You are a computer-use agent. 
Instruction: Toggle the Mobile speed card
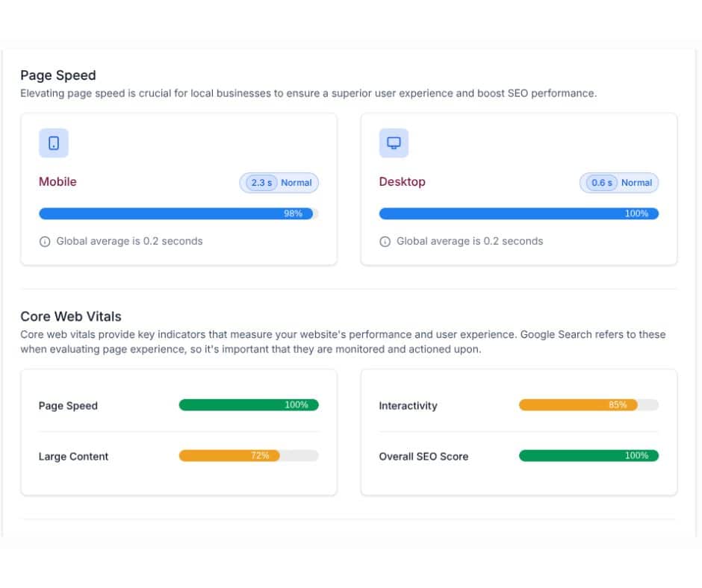pyautogui.click(x=177, y=188)
